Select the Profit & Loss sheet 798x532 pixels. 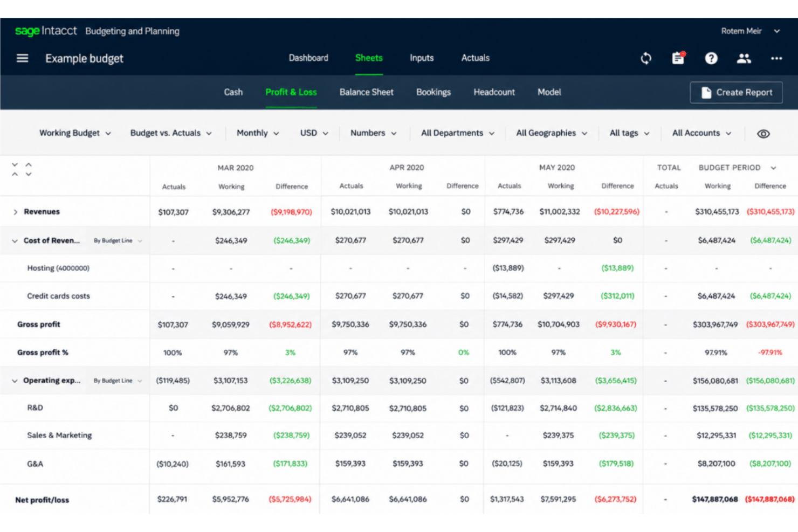291,92
